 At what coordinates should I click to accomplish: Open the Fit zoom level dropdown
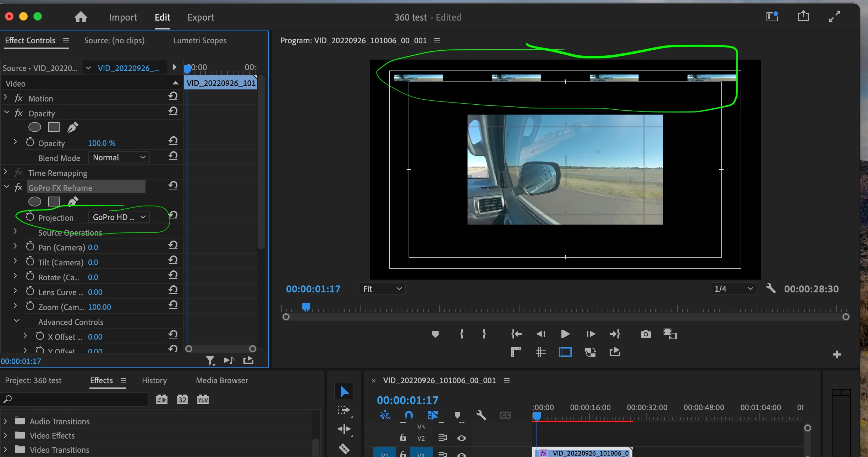[382, 289]
